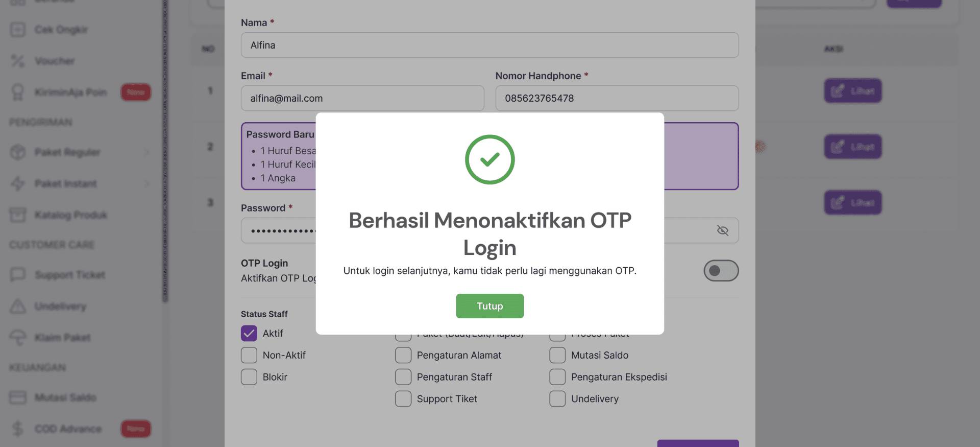Image resolution: width=980 pixels, height=447 pixels.
Task: Click the sidebar vertical scrollbar
Action: (x=165, y=153)
